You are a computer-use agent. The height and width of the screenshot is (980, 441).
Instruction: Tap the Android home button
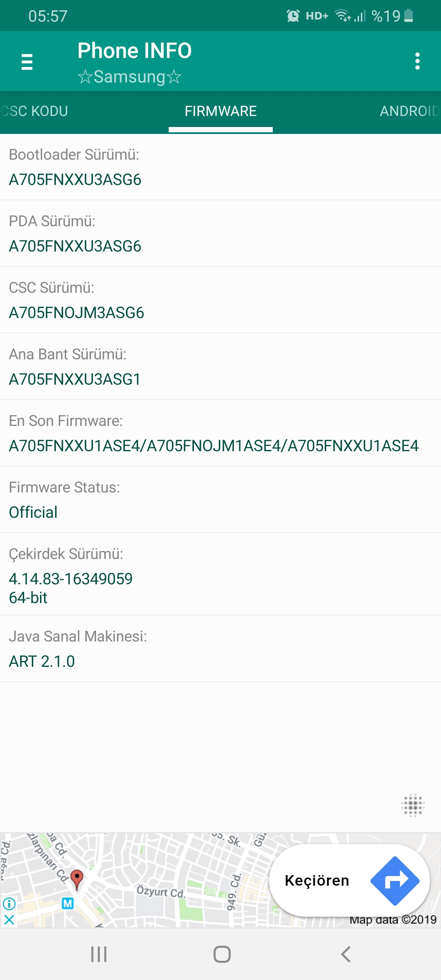[222, 954]
